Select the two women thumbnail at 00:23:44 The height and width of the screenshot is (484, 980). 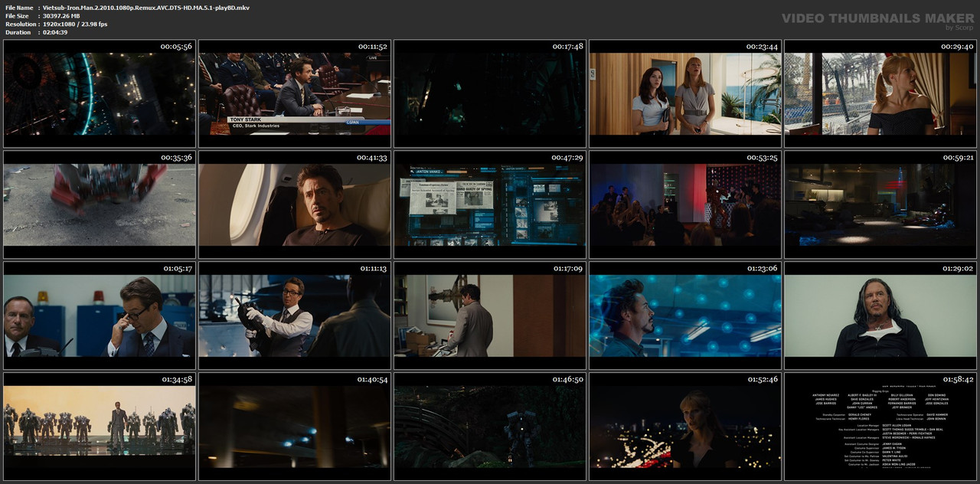pos(685,93)
